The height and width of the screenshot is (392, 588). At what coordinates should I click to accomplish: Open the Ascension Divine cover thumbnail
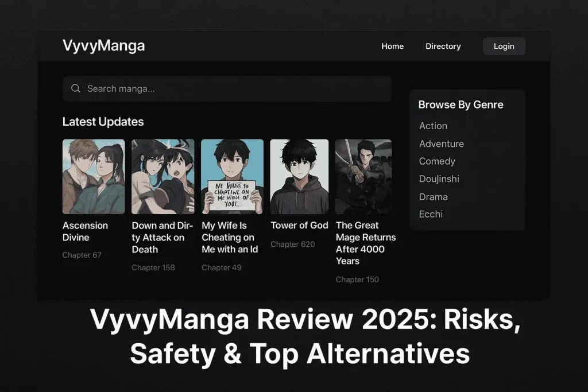(x=94, y=176)
